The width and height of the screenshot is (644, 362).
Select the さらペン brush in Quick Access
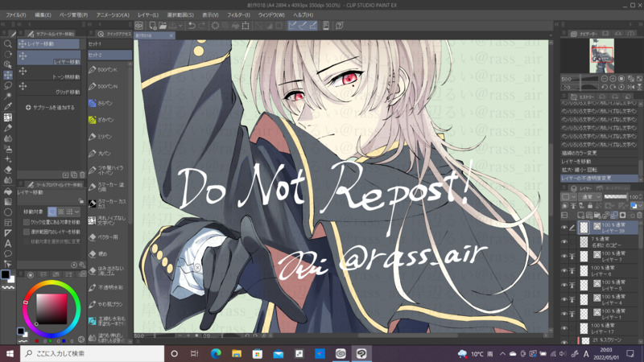pos(109,103)
